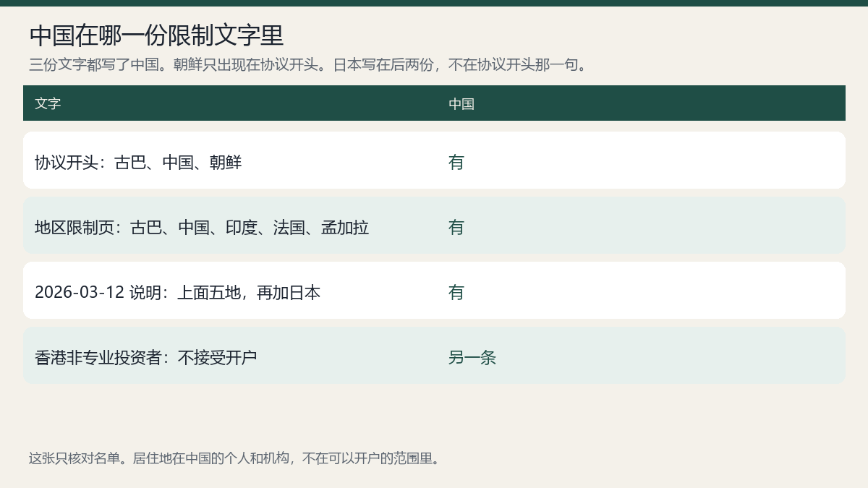
Task: Click 有 in the 地区限制页 row
Action: coord(456,228)
